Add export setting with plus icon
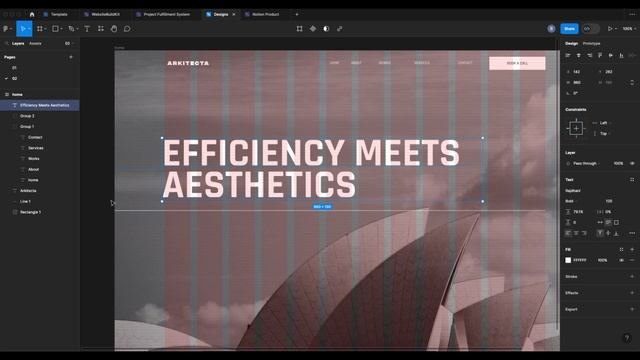640x360 pixels. tap(632, 309)
